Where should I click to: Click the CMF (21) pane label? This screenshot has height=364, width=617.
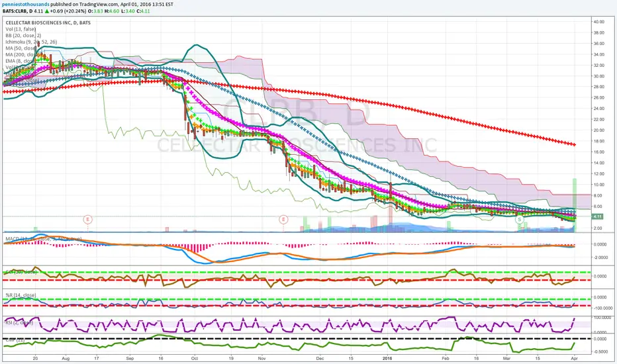15,340
